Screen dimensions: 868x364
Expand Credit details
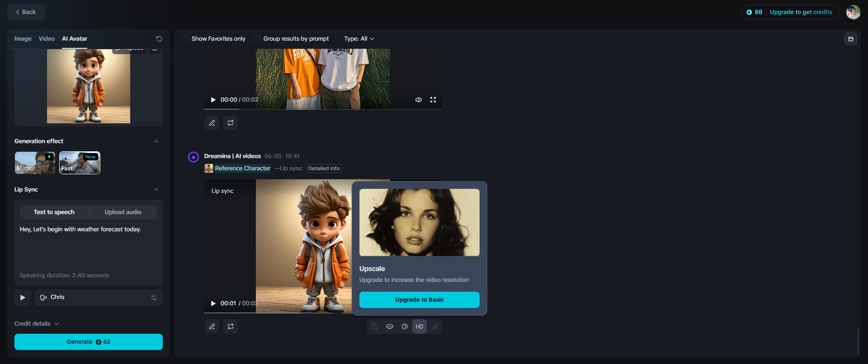click(x=37, y=324)
